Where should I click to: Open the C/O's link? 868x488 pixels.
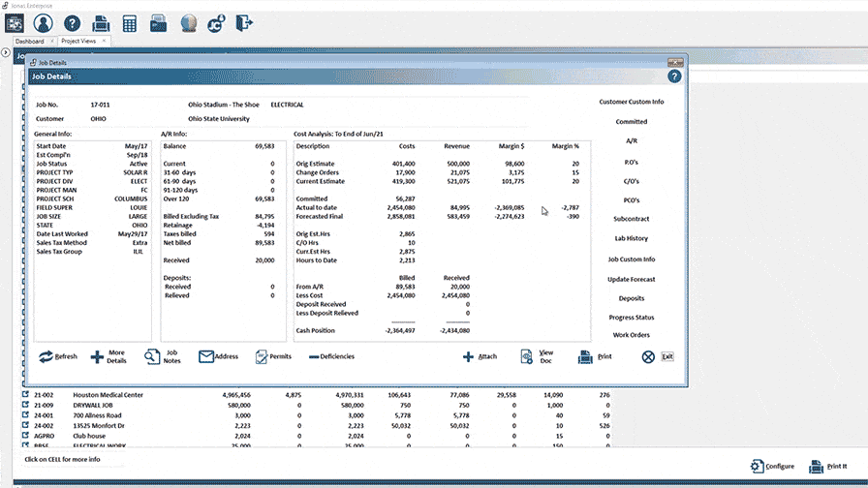pos(631,181)
